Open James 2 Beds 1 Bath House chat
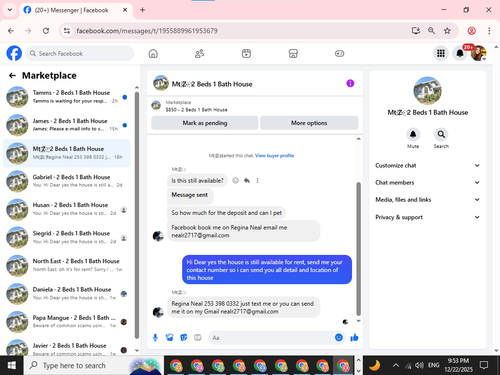The height and width of the screenshot is (375, 500). click(x=67, y=125)
